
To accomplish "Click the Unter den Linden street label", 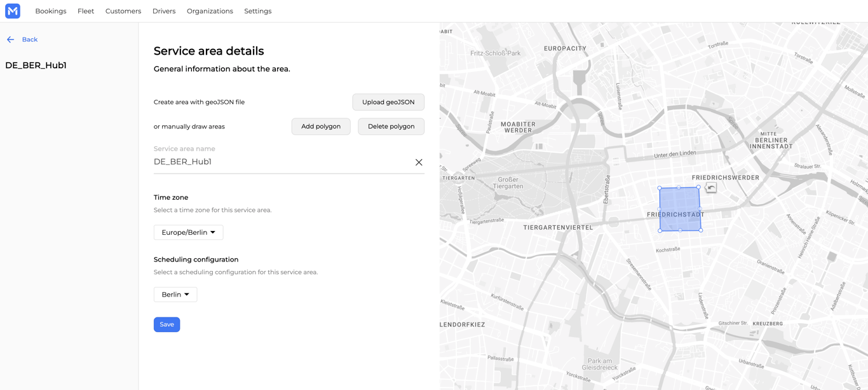I will [675, 154].
